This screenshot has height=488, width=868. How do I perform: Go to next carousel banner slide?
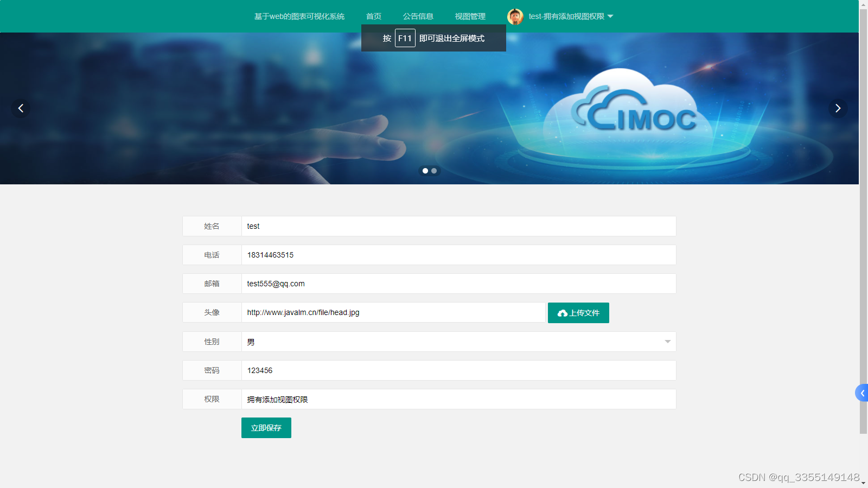[x=838, y=108]
